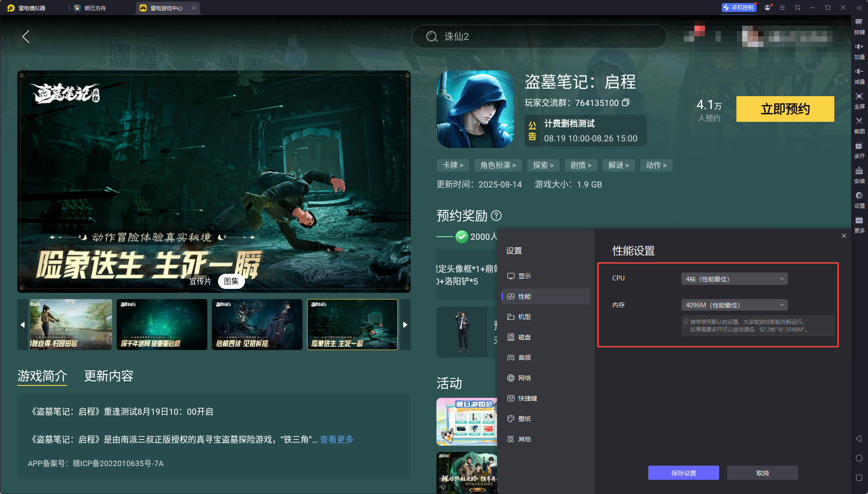Open the 解谜 category tag
Image resolution: width=868 pixels, height=494 pixels.
pos(619,165)
